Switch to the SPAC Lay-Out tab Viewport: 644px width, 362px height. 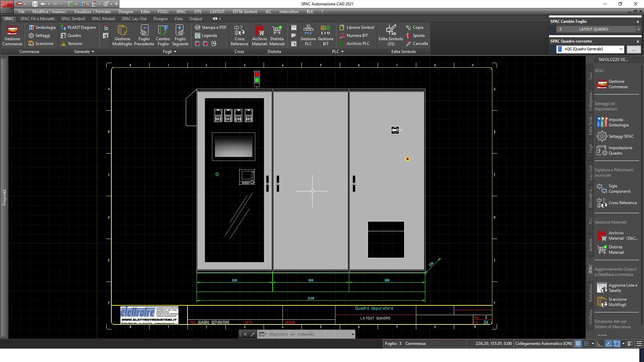point(134,19)
